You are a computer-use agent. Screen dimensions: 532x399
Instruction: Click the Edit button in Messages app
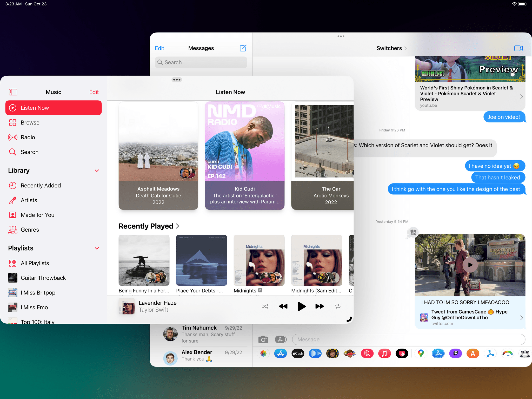(160, 48)
